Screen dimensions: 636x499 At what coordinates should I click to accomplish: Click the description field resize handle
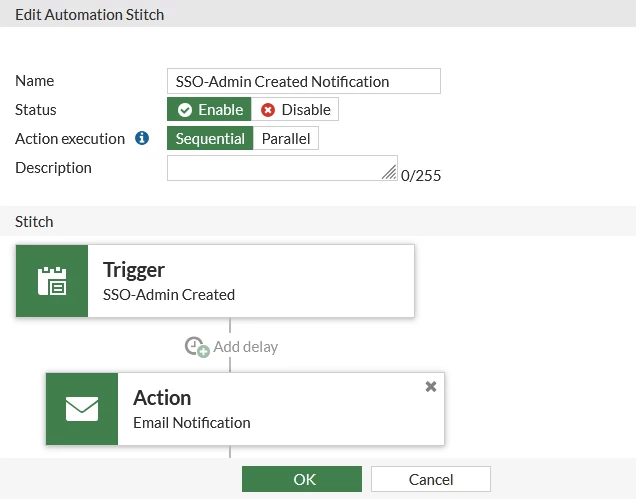[x=389, y=172]
